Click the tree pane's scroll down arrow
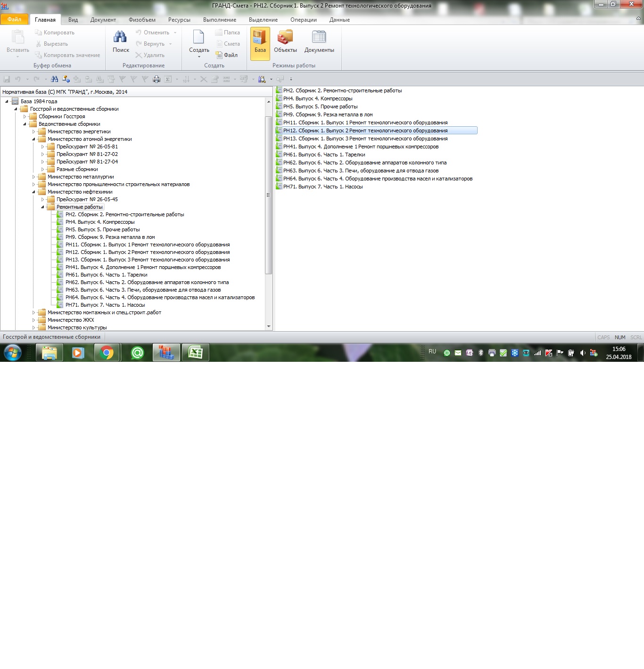This screenshot has width=644, height=669. (269, 326)
